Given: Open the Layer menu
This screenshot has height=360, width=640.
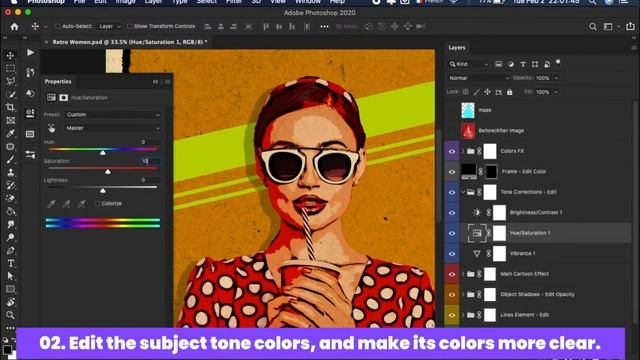Looking at the screenshot, I should (x=153, y=2).
